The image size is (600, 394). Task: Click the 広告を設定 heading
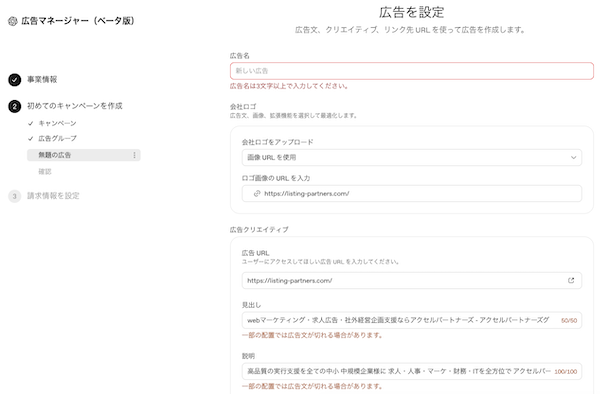[x=411, y=12]
